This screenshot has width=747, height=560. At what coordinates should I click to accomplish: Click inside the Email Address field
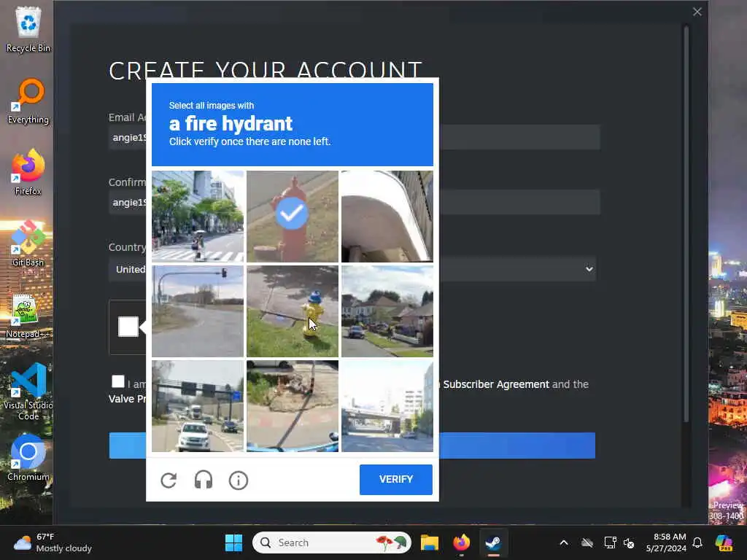pos(354,137)
